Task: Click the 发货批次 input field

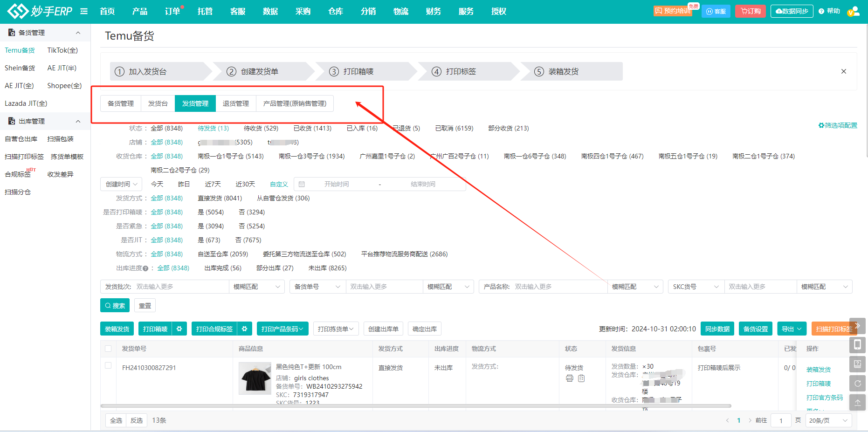Action: point(180,287)
